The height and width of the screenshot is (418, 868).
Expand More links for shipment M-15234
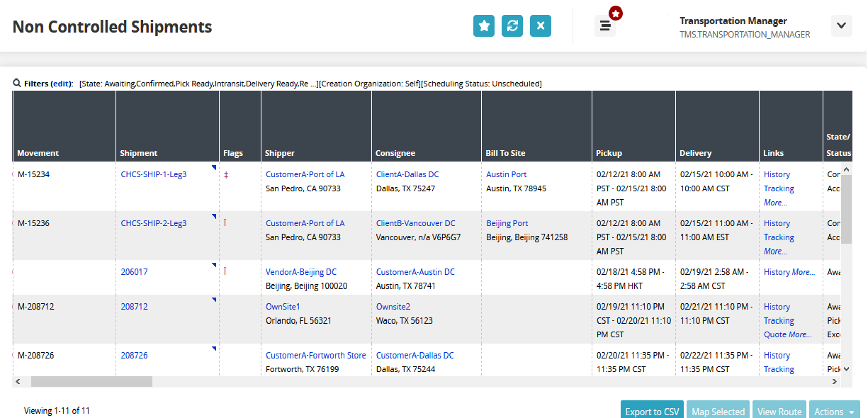point(775,203)
